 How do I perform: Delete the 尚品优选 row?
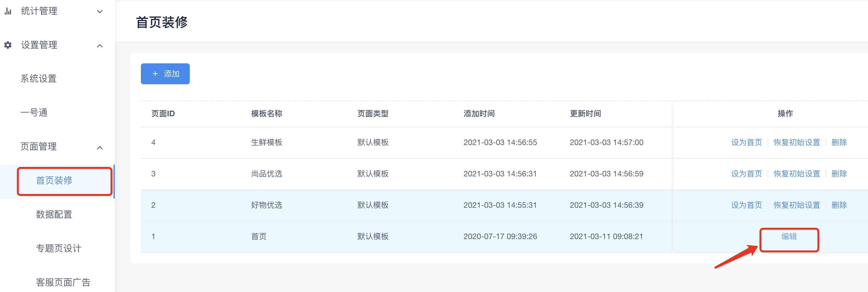(839, 174)
